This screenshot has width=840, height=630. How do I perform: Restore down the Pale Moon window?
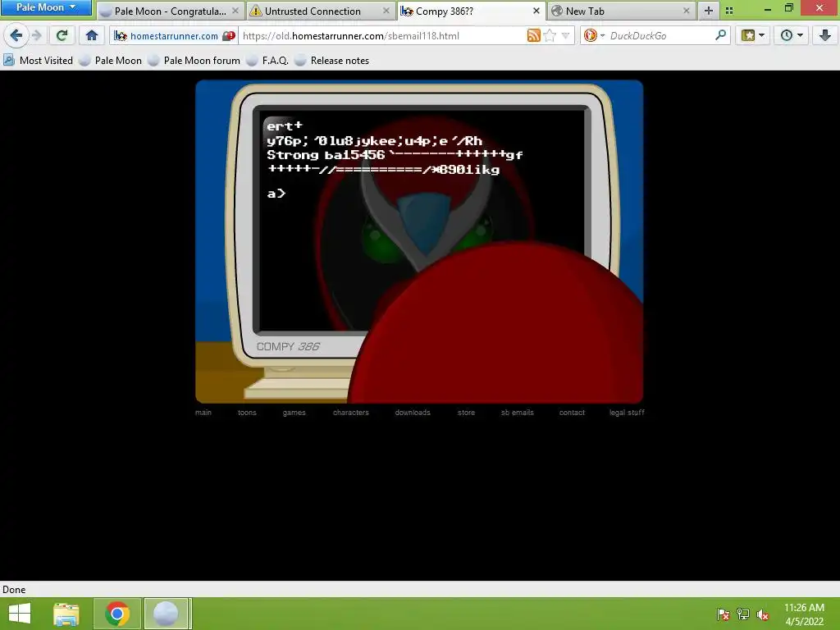[x=789, y=7]
